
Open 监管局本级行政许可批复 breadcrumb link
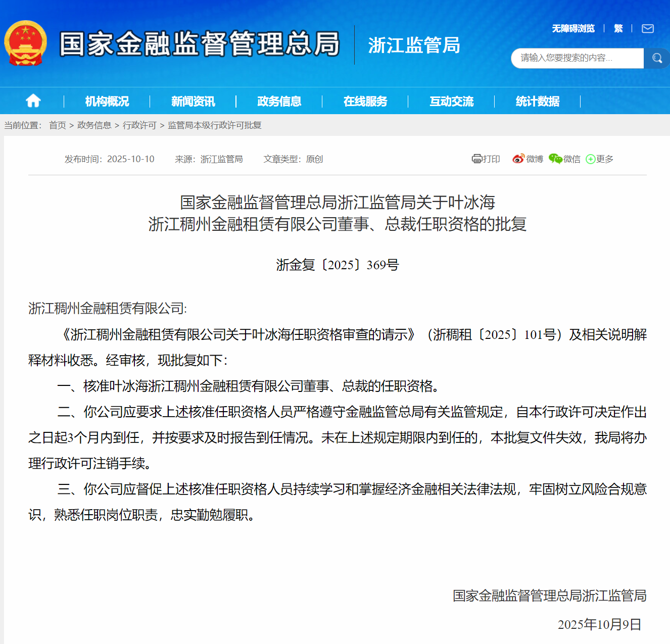click(215, 125)
